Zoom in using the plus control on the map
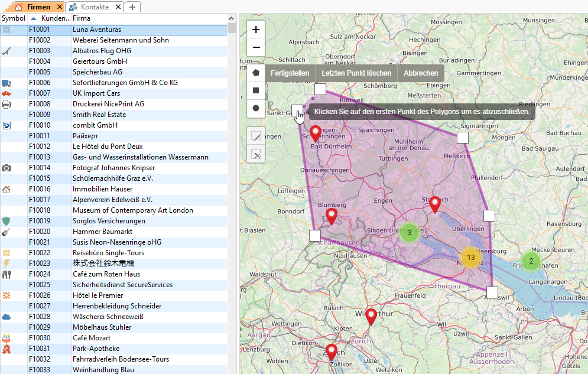This screenshot has height=374, width=588. [255, 29]
